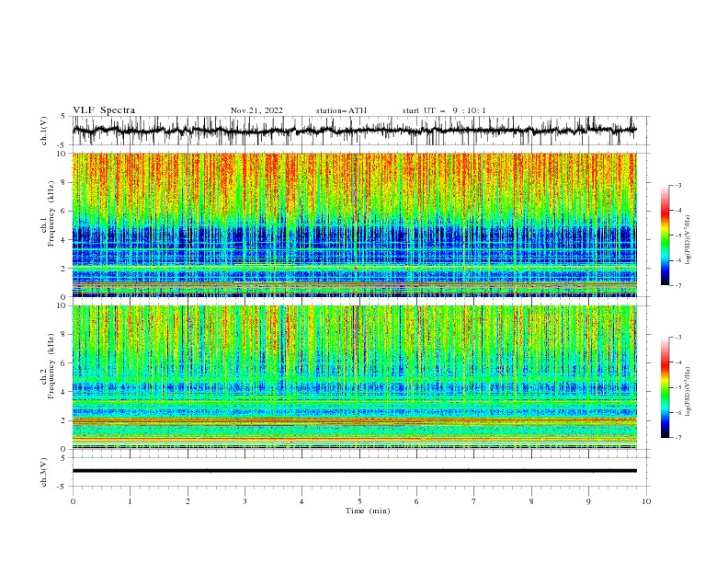The height and width of the screenshot is (563, 728).
Task: Click the "-3" tick on ch.1 colorbar
Action: click(x=677, y=185)
